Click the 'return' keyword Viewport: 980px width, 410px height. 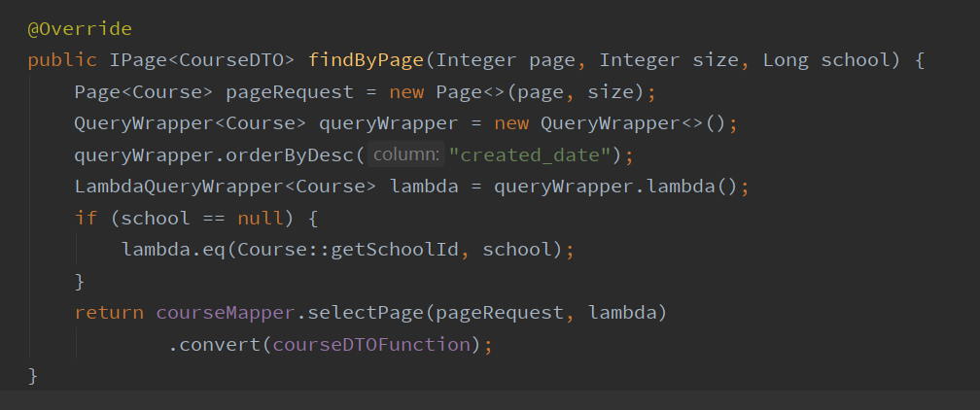click(109, 312)
